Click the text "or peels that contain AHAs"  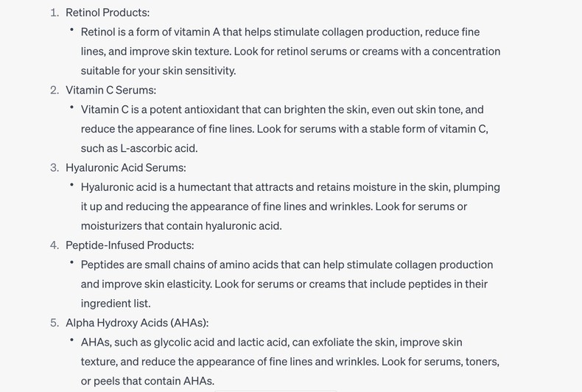(147, 381)
